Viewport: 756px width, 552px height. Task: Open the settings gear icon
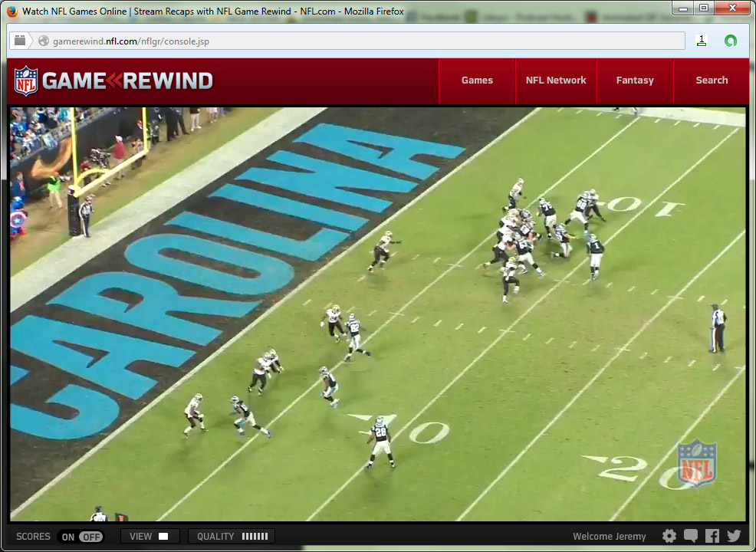(669, 536)
